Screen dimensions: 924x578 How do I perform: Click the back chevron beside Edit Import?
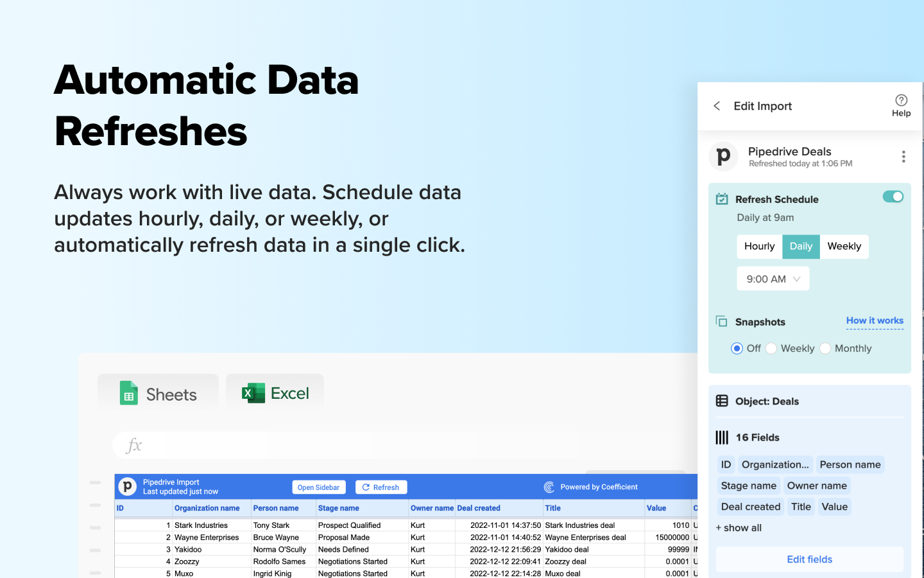(717, 105)
